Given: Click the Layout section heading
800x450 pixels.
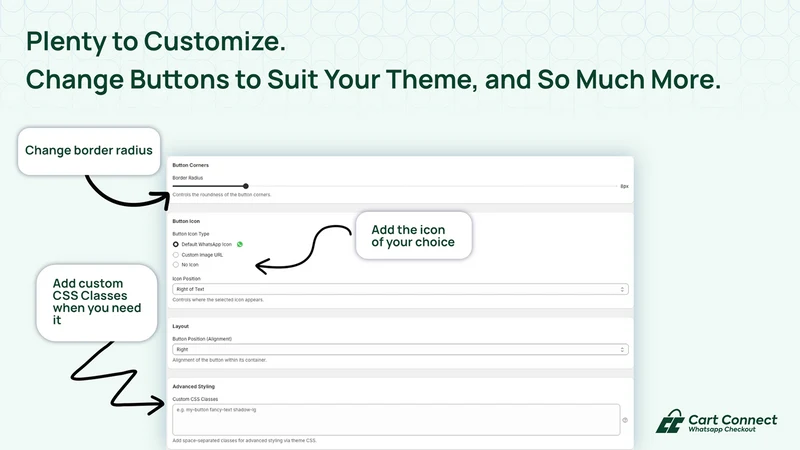Looking at the screenshot, I should pos(181,326).
